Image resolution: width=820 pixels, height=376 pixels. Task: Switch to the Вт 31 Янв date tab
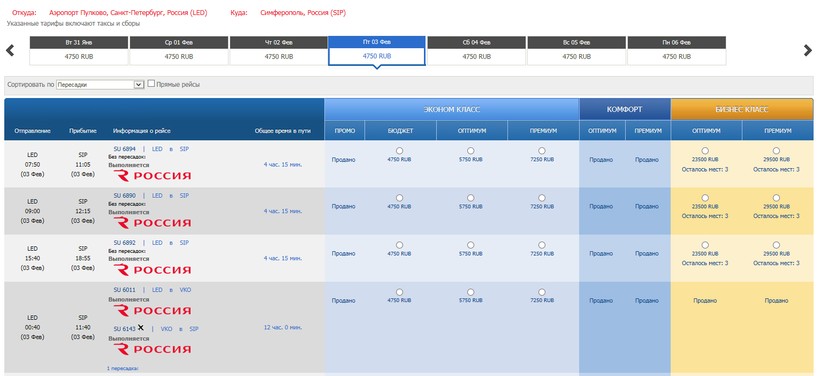click(x=79, y=51)
